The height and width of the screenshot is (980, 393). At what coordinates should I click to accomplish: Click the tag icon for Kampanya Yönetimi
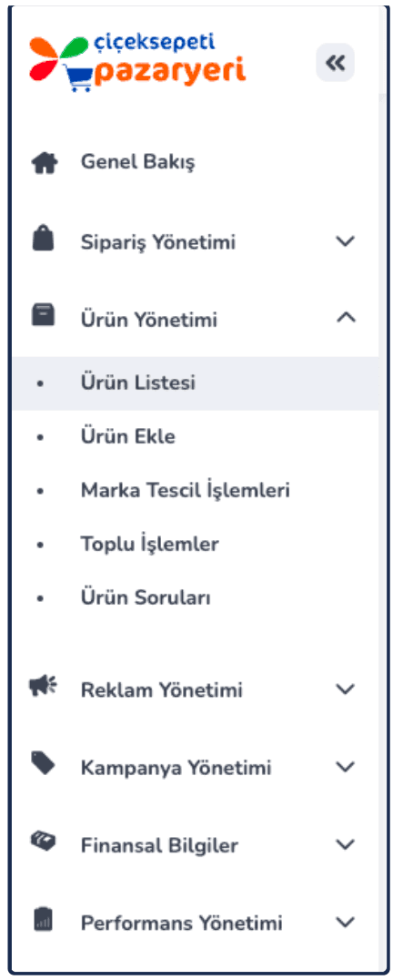pyautogui.click(x=43, y=764)
